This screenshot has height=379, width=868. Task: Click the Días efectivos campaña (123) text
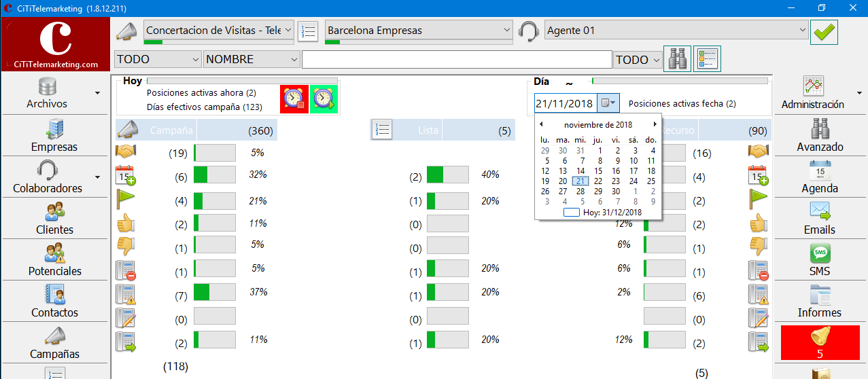[205, 107]
